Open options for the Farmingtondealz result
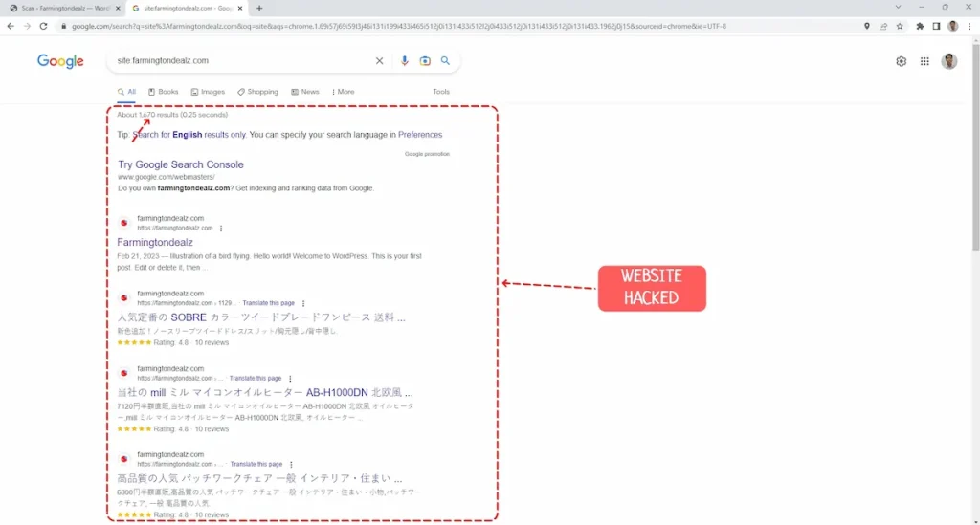The height and width of the screenshot is (525, 980). point(221,229)
